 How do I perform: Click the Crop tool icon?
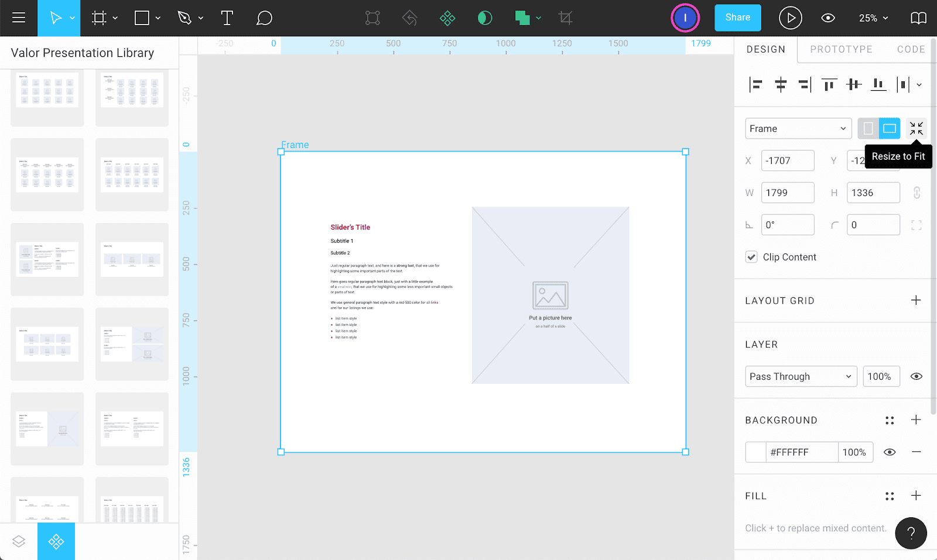[x=565, y=18]
